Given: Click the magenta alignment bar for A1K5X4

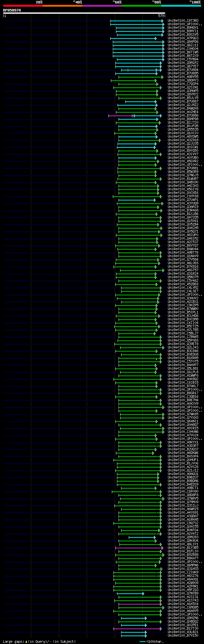Looking at the screenshot, I should [x=140, y=604].
